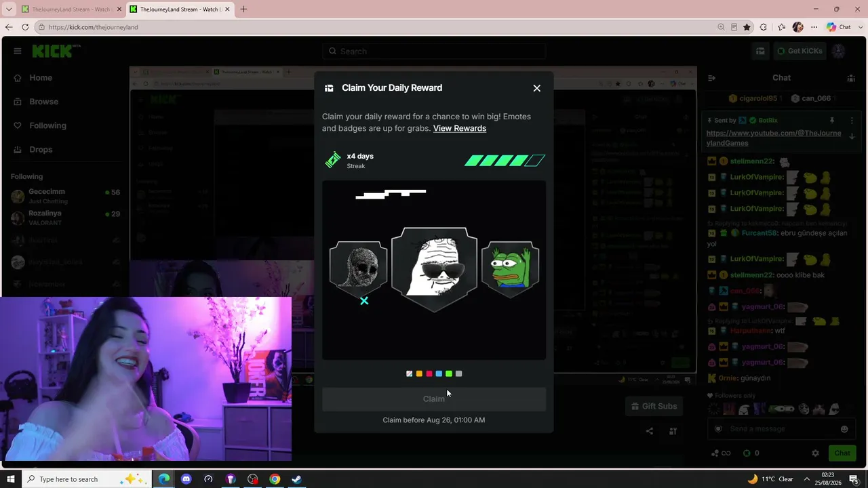The height and width of the screenshot is (488, 868).
Task: Expand the pinned message down arrow
Action: (x=852, y=136)
